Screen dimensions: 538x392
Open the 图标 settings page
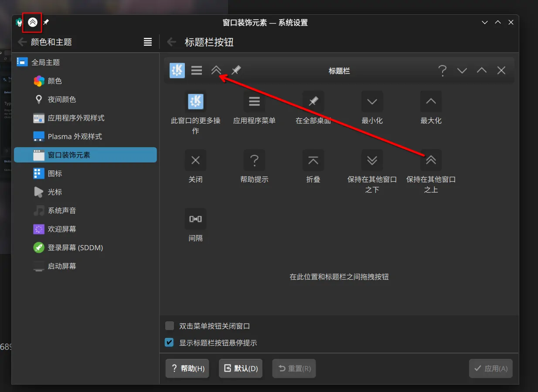54,173
